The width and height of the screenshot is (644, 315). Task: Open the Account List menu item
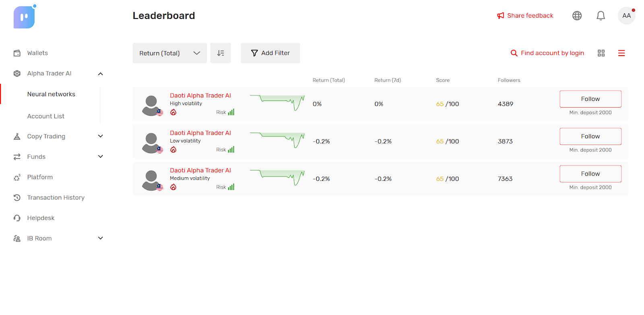pos(45,116)
